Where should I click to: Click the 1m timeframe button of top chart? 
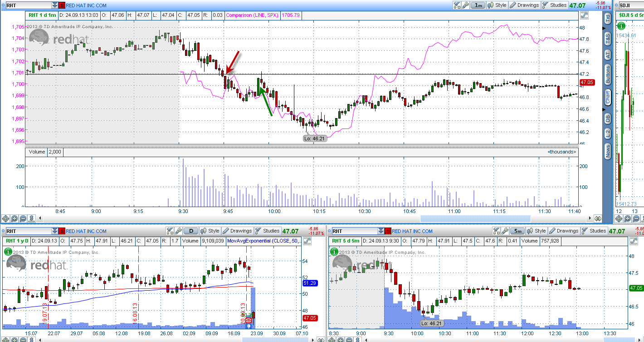[478, 5]
